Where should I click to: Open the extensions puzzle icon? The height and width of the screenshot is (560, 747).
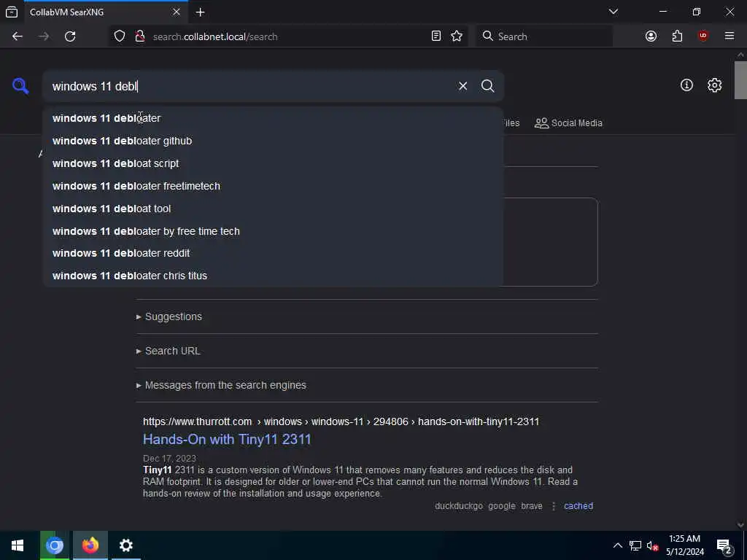click(677, 36)
